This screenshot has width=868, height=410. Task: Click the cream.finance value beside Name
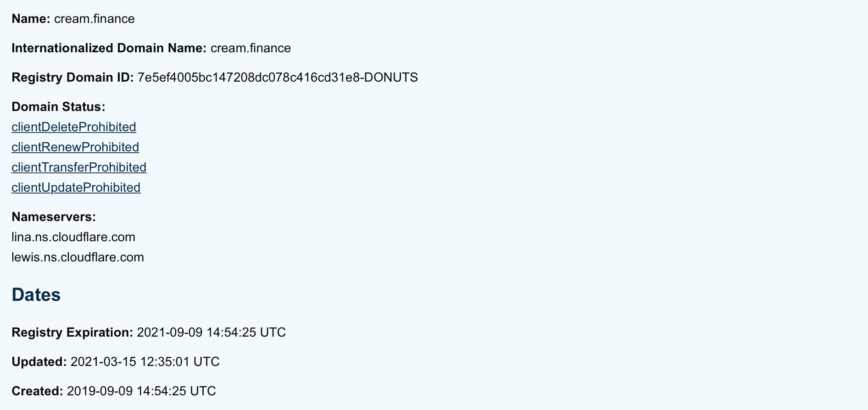[x=95, y=19]
